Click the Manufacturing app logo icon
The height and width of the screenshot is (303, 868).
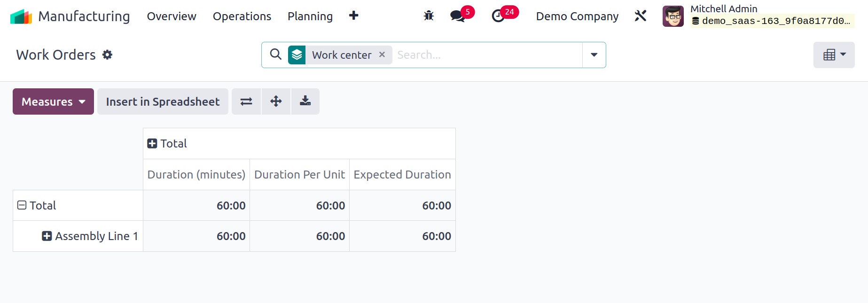(21, 16)
